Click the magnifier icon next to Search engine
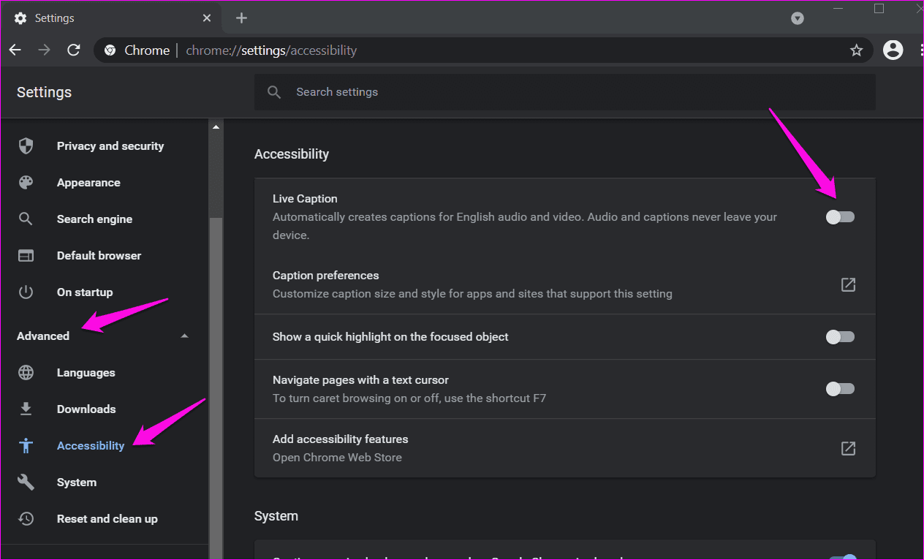The image size is (924, 560). pos(26,219)
